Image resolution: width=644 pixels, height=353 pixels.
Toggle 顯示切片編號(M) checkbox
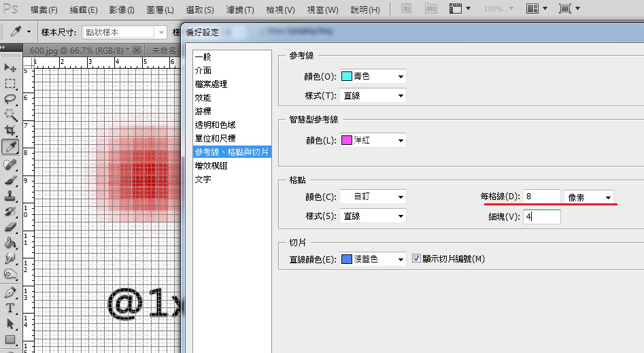coord(416,258)
